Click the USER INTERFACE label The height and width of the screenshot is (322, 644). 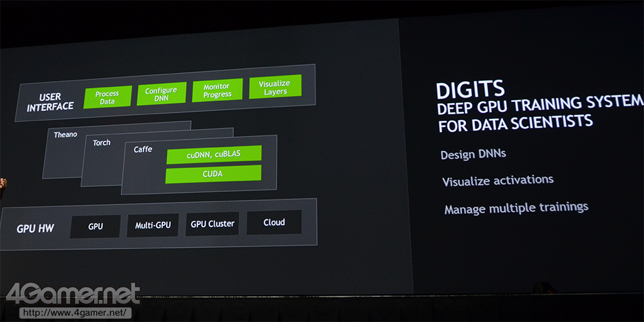click(x=50, y=103)
